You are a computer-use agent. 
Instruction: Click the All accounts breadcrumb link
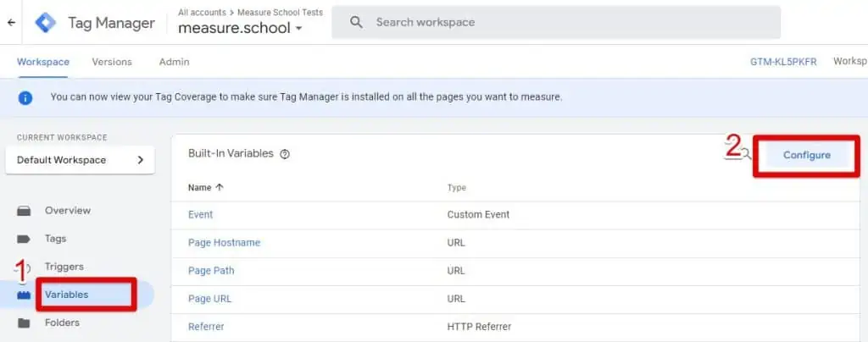202,12
